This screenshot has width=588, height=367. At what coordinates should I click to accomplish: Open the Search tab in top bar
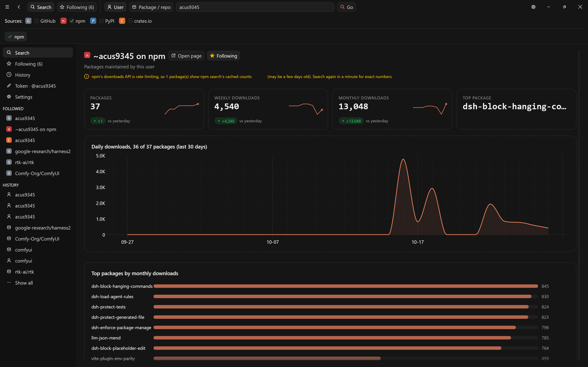coord(41,7)
